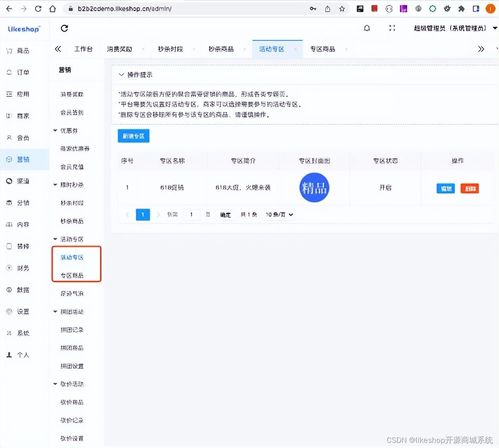Screen dimensions: 499x448
Task: Toggle fullscreen mode icon in the header
Action: point(392,28)
